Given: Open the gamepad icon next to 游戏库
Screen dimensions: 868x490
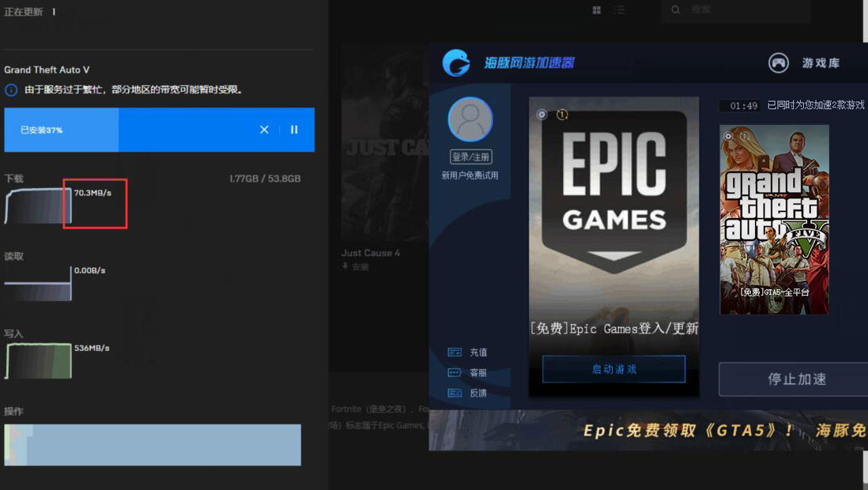Looking at the screenshot, I should [778, 62].
